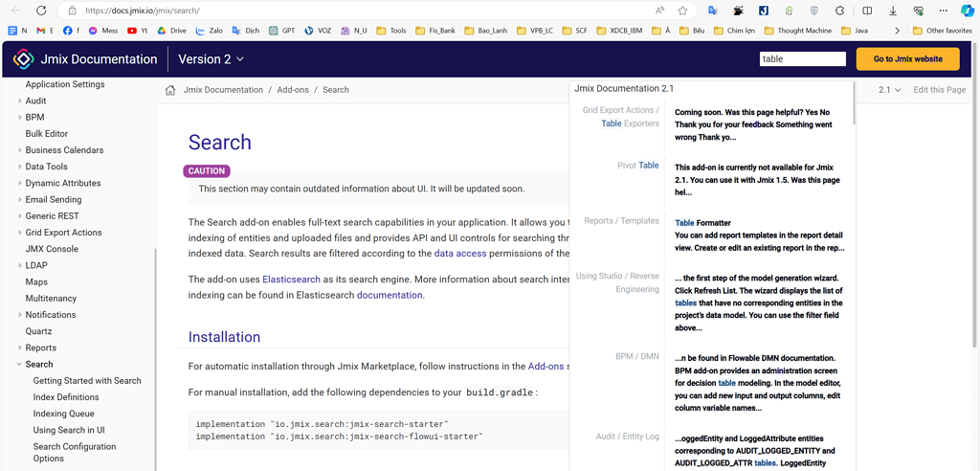Show more bookmarks chevron
This screenshot has width=980, height=471.
[x=898, y=30]
